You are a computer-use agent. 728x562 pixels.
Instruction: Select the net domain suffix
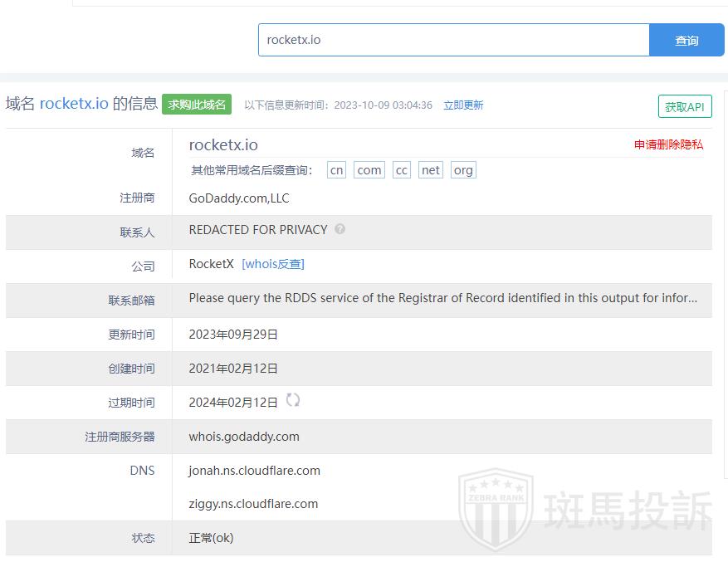point(431,170)
